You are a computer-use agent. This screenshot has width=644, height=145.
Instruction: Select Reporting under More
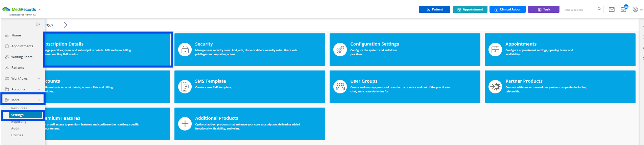[19, 122]
